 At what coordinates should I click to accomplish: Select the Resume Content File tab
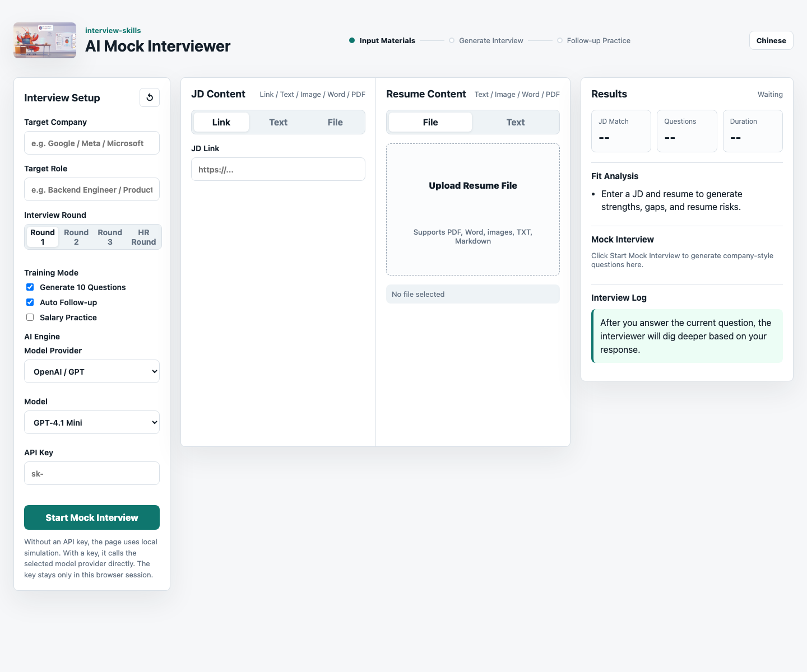point(430,122)
